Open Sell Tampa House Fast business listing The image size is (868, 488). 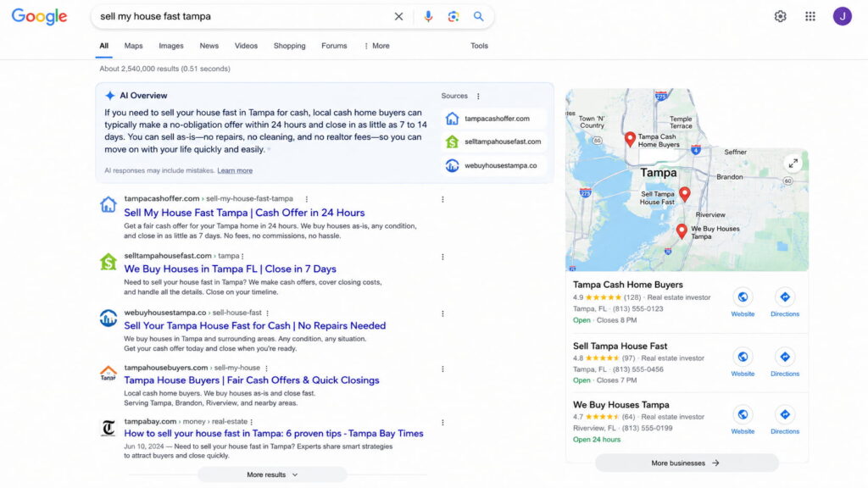(x=620, y=346)
